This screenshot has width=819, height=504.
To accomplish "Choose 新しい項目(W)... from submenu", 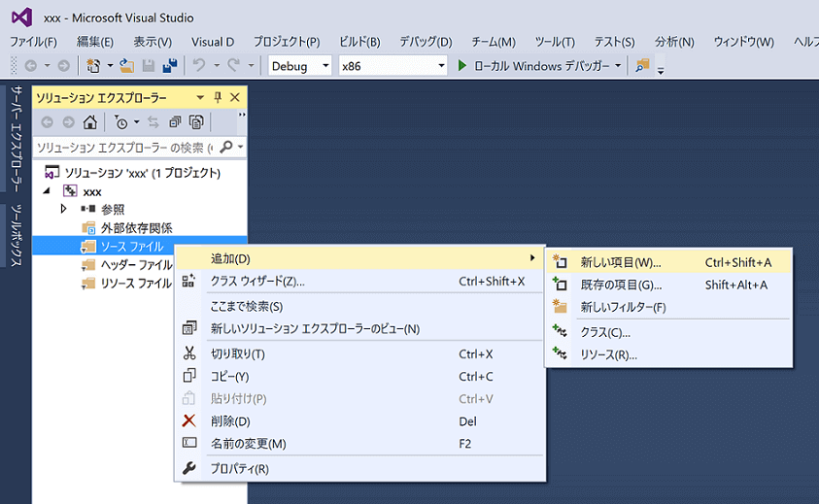I will 668,262.
